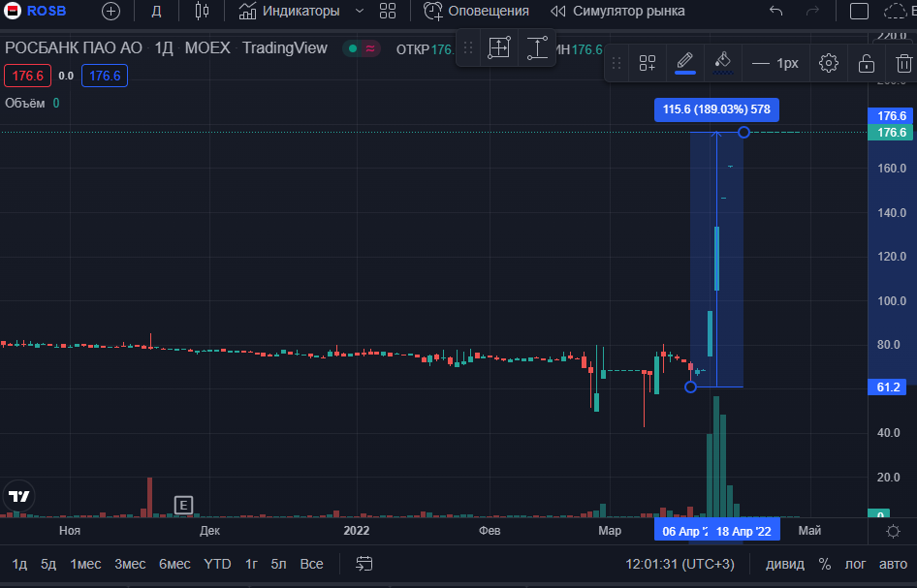Select the 6мес date range
Image resolution: width=917 pixels, height=588 pixels.
[174, 564]
